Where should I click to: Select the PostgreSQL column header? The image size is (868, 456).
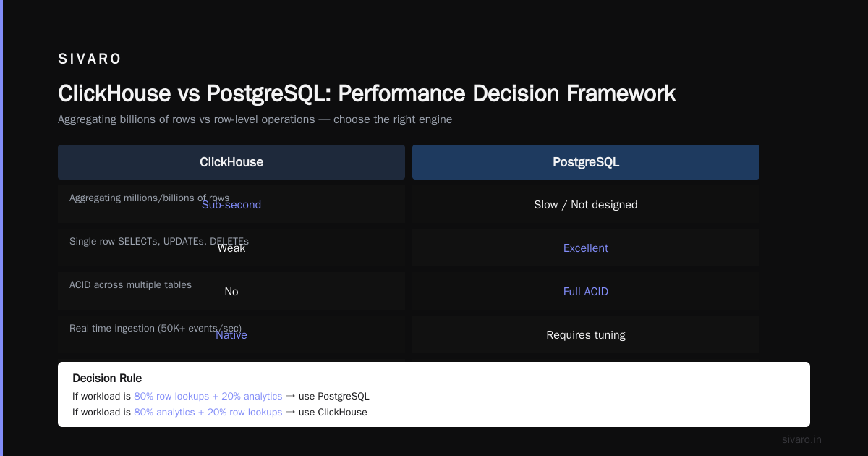tap(586, 162)
